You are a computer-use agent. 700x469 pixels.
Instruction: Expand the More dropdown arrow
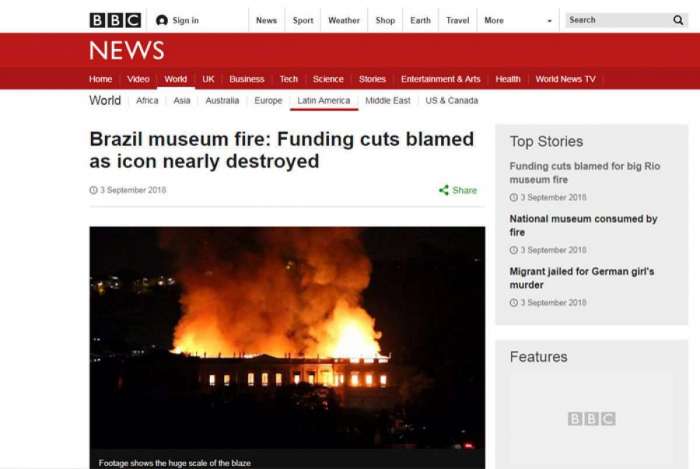(549, 21)
